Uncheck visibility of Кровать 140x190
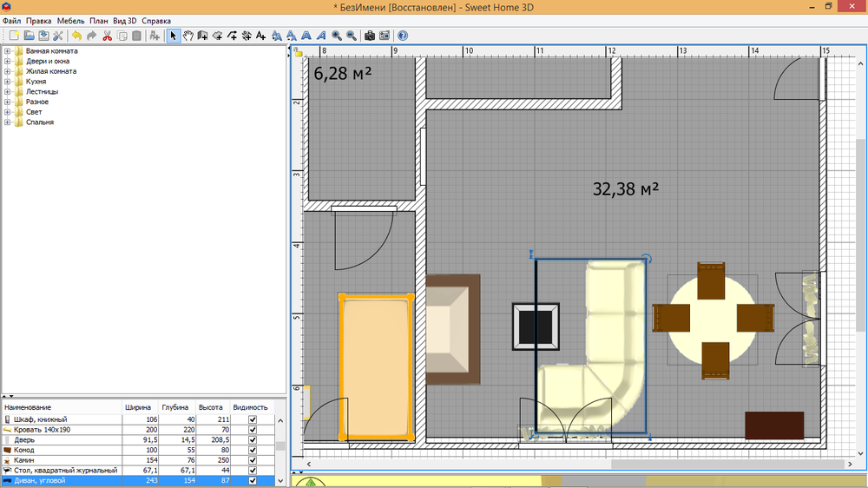This screenshot has height=488, width=868. pos(253,430)
